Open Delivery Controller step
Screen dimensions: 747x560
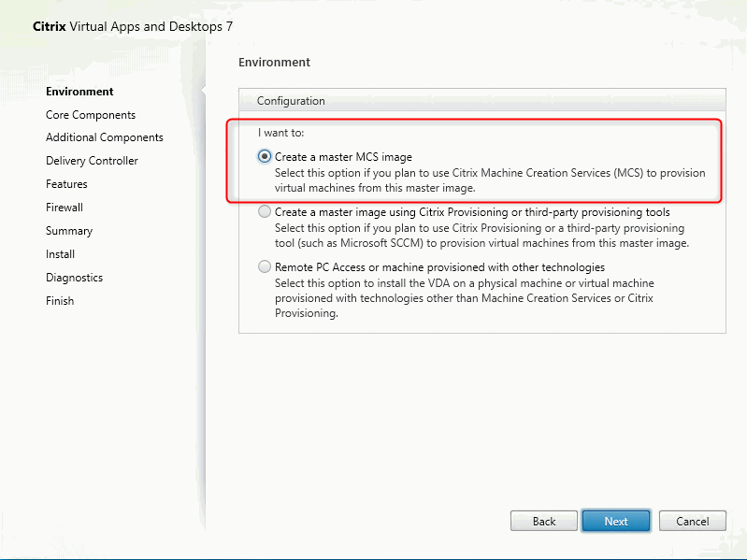[92, 161]
